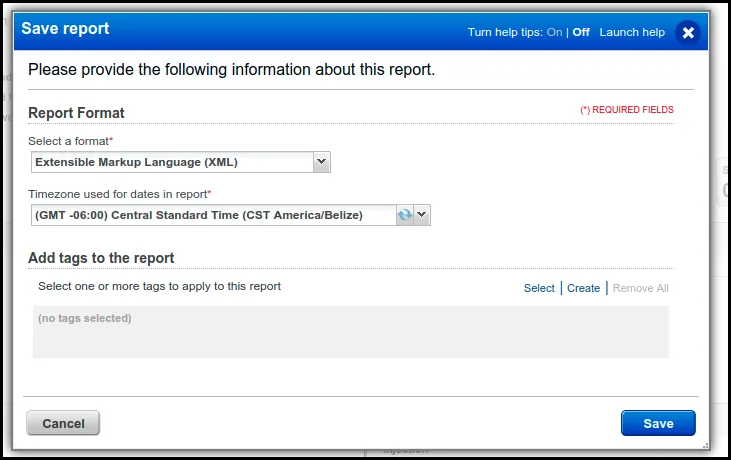Click the Report Format heading
731x460 pixels.
[76, 113]
